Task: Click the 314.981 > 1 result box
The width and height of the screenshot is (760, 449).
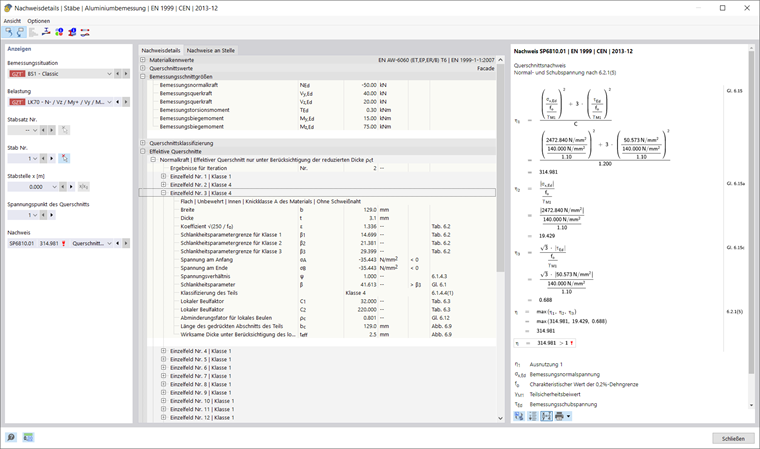Action: [x=545, y=343]
